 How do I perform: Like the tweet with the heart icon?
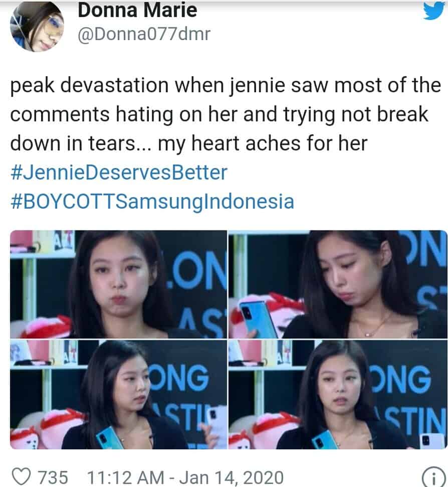click(x=21, y=476)
